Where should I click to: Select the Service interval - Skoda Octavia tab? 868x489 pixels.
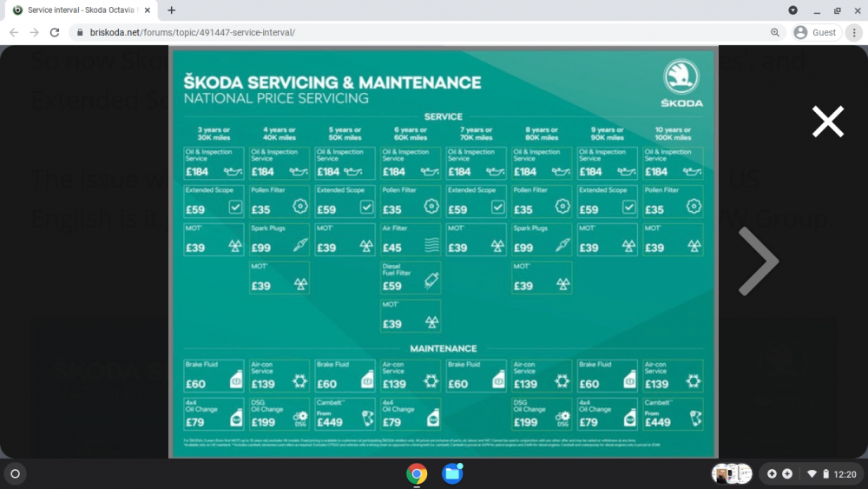point(81,10)
